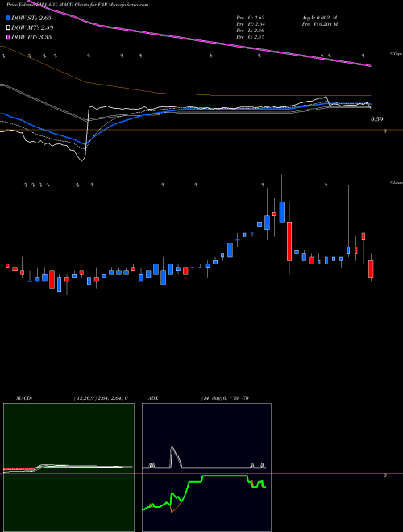
Task: Click the large red candlestick after the peak
Action: point(289,242)
